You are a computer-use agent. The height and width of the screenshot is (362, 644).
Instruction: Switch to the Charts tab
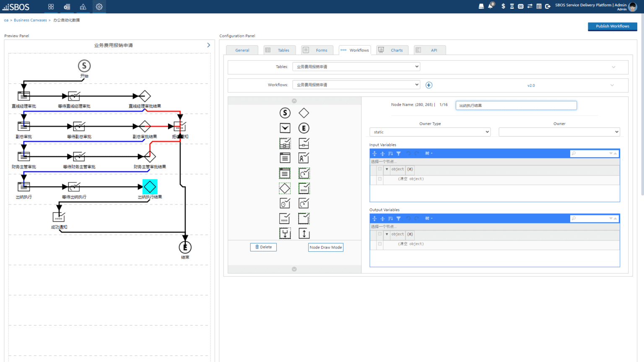point(392,50)
